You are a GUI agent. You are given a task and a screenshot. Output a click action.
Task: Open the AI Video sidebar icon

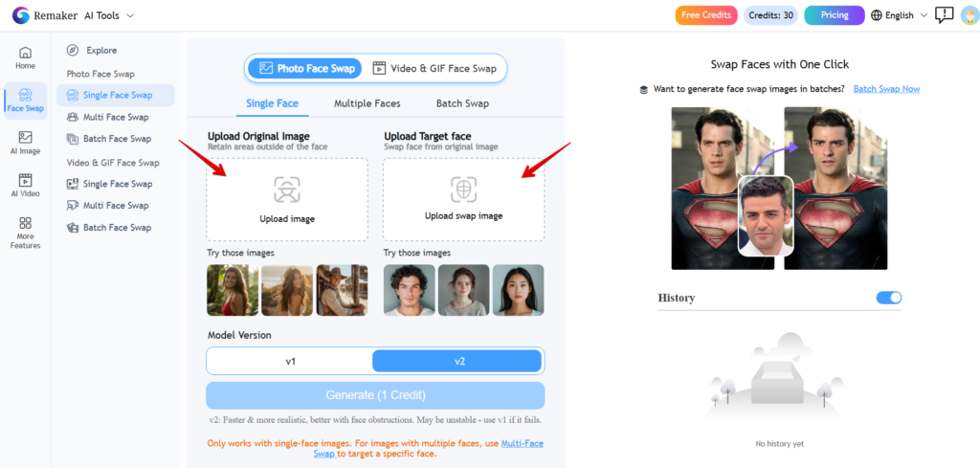[26, 180]
